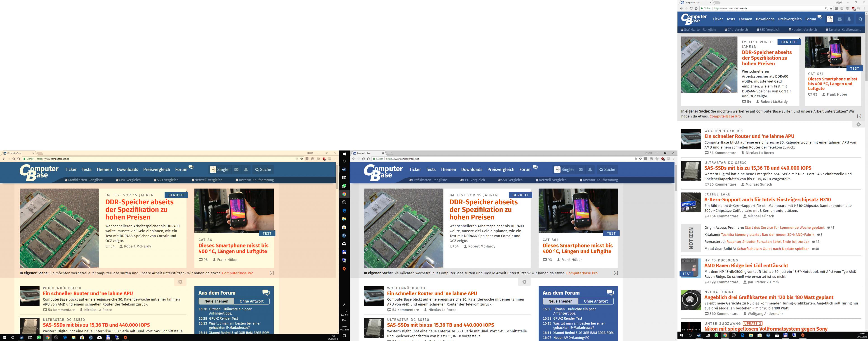Switch forum box to Ohne Antwort in the middle window

click(595, 301)
